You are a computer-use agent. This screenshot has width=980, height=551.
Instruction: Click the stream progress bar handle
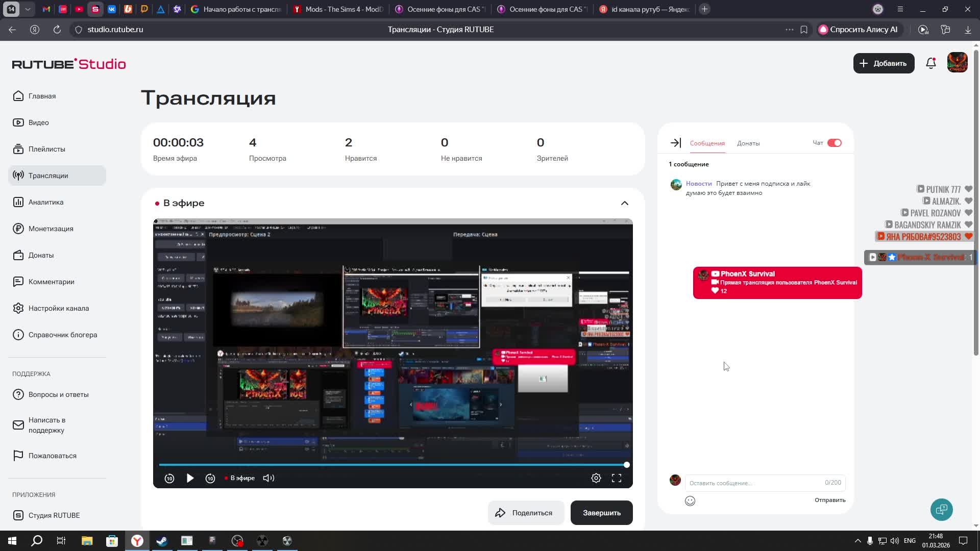coord(626,465)
